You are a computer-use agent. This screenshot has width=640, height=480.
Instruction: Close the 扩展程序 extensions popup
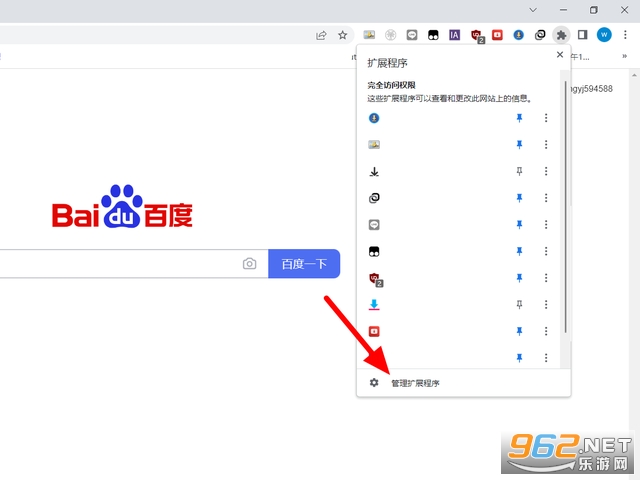point(559,56)
